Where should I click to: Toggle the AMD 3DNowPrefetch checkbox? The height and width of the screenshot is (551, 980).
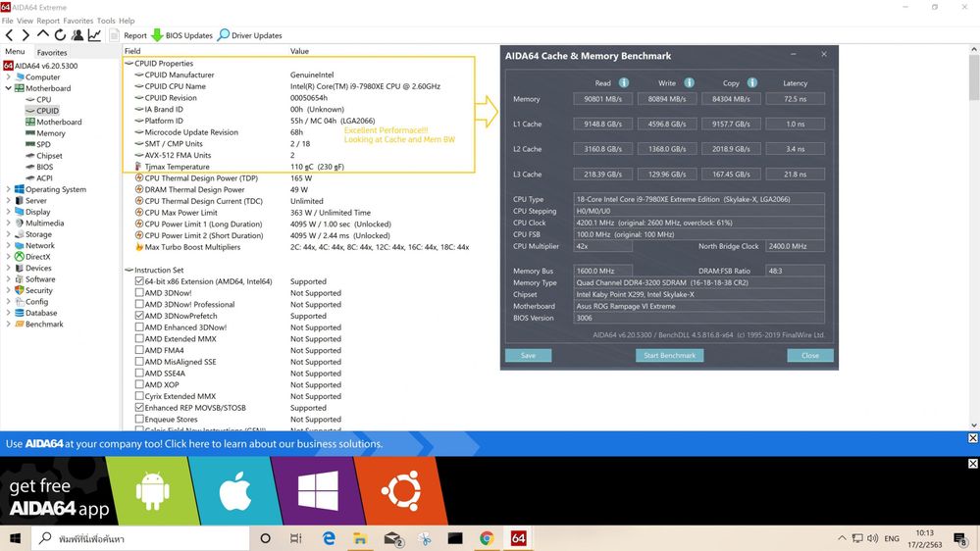coord(139,316)
